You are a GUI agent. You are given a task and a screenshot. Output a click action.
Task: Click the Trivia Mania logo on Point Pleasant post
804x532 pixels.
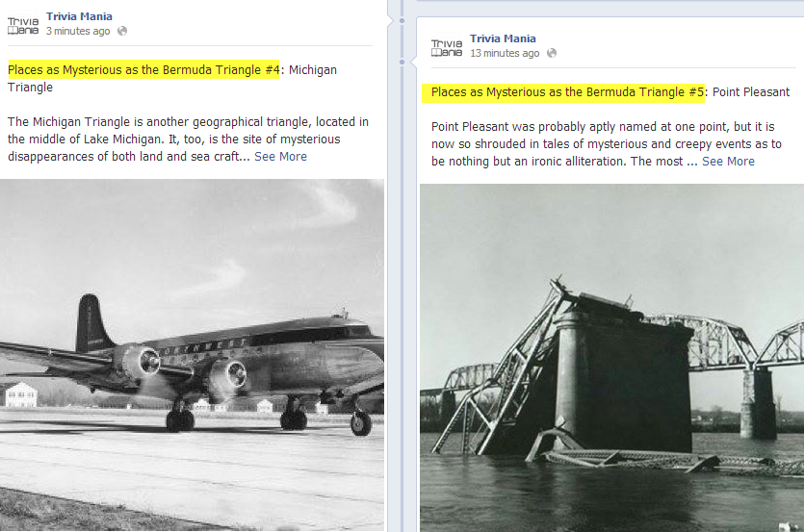(x=447, y=48)
